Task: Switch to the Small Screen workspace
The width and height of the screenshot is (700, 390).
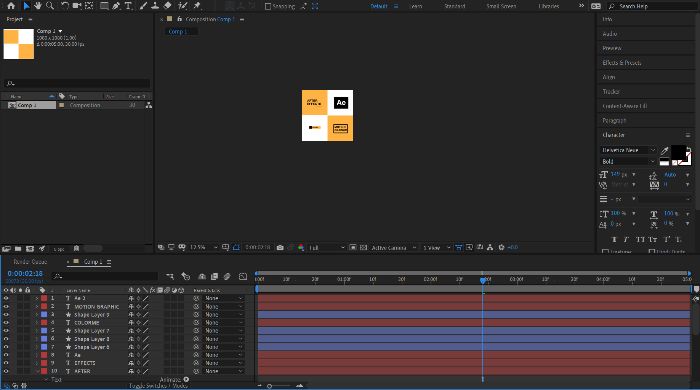Action: [501, 6]
